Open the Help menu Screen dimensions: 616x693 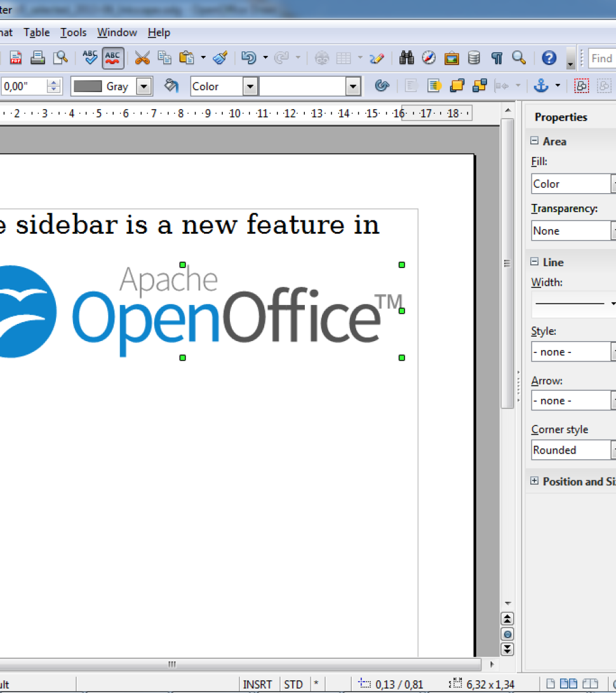[x=159, y=32]
